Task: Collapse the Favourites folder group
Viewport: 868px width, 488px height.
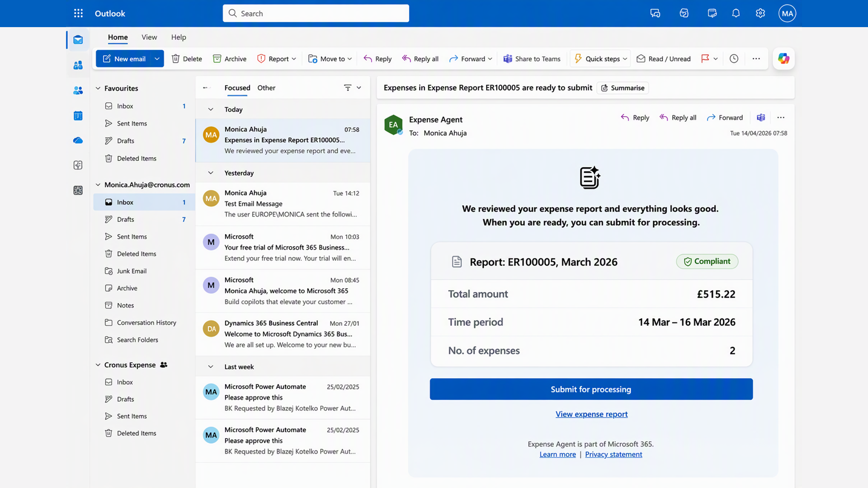Action: click(x=98, y=88)
